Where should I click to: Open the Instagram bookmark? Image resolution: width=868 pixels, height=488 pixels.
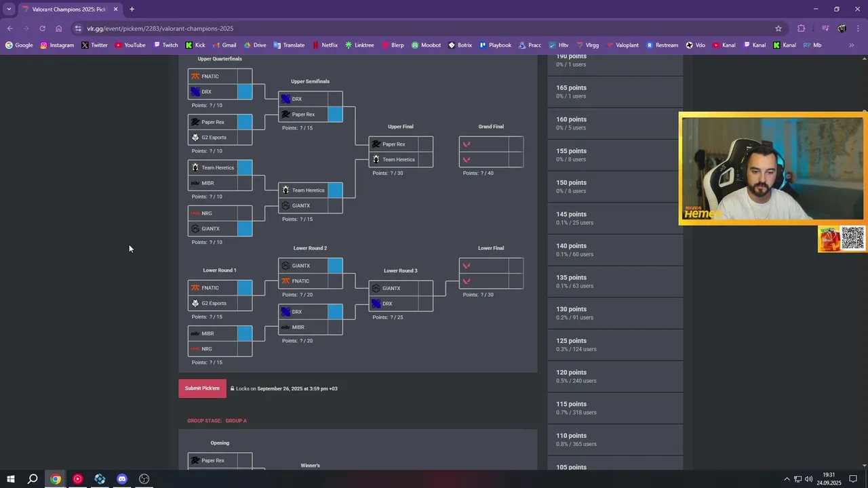click(57, 45)
